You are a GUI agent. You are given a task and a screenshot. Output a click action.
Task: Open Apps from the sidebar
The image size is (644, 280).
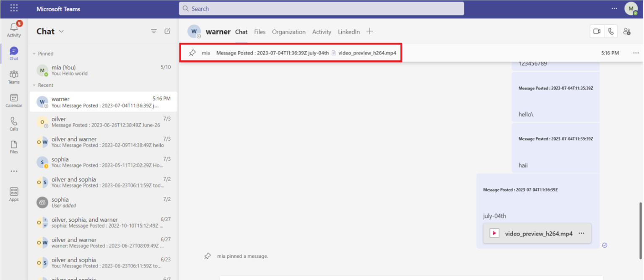click(14, 193)
